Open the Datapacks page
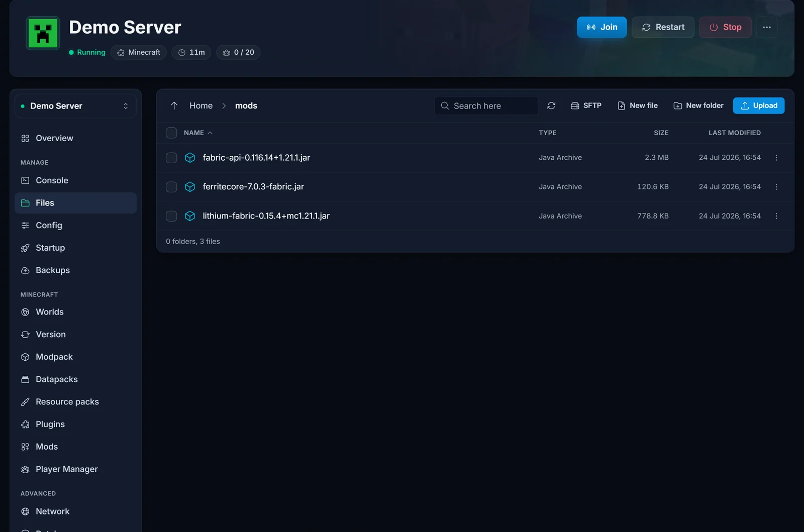The height and width of the screenshot is (532, 804). [75, 379]
